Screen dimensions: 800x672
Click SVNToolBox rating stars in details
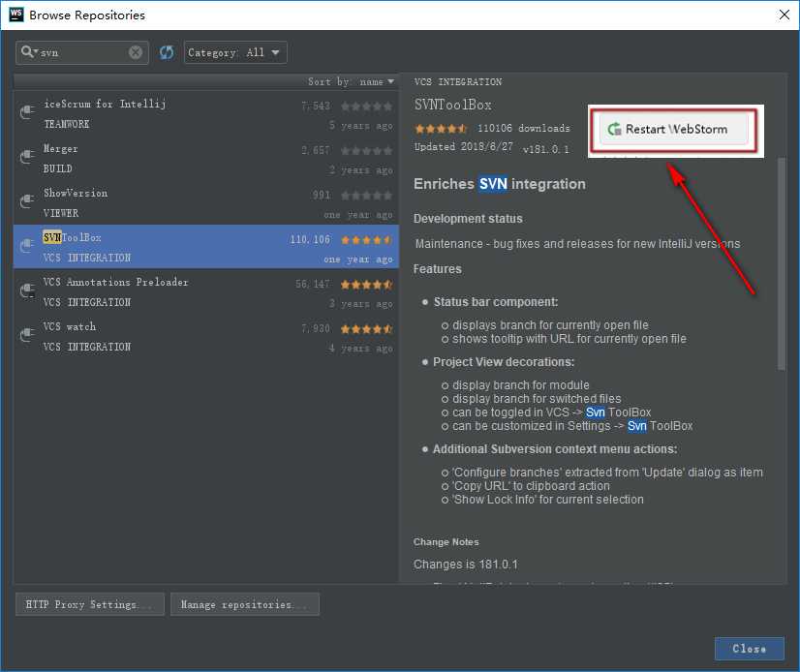click(x=441, y=129)
